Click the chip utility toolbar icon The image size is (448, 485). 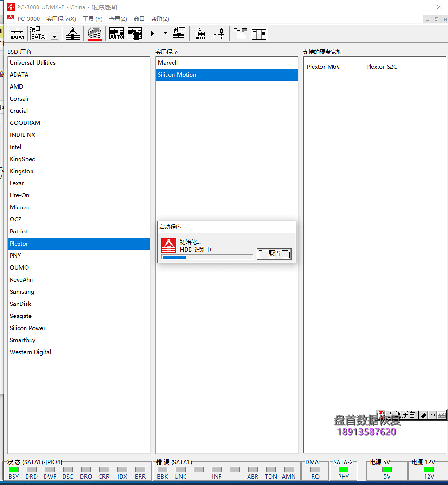(135, 33)
